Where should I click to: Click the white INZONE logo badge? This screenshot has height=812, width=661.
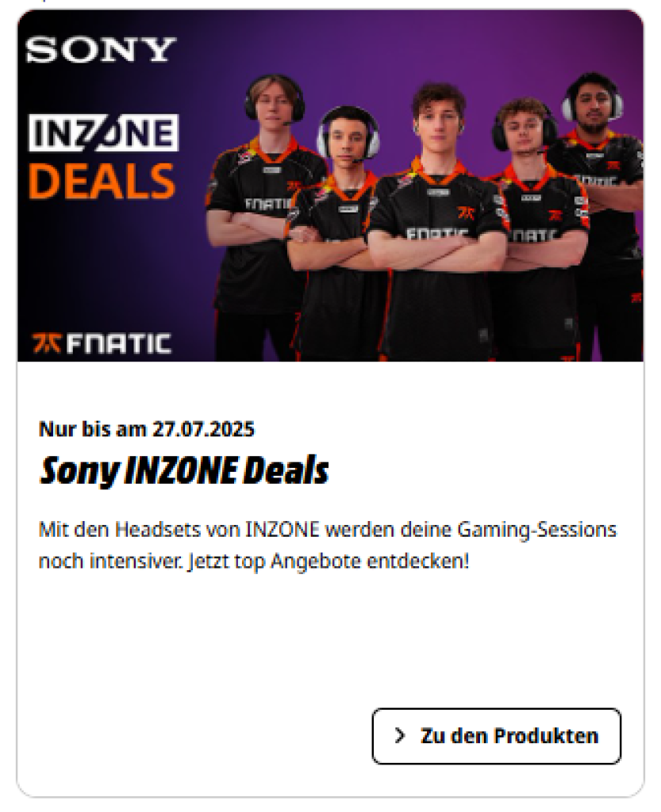point(104,133)
